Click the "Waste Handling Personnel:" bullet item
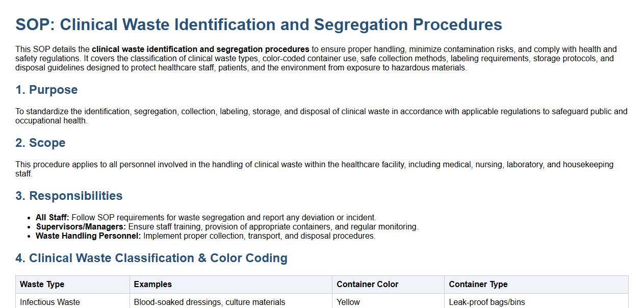This screenshot has height=308, width=644. (x=205, y=236)
